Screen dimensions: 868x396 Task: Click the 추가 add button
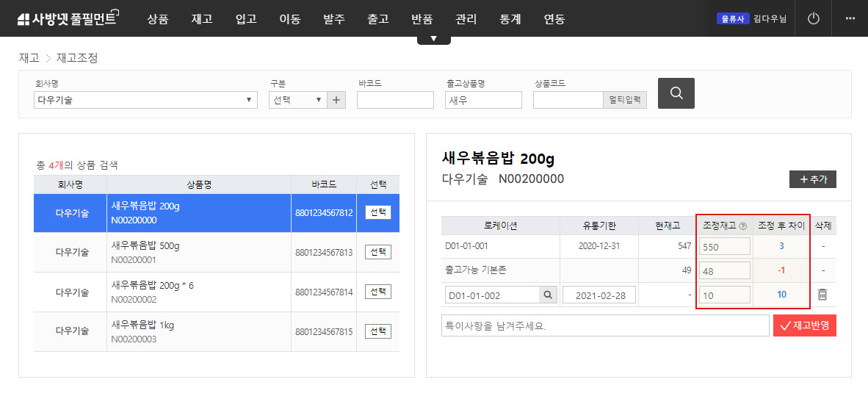pyautogui.click(x=812, y=179)
